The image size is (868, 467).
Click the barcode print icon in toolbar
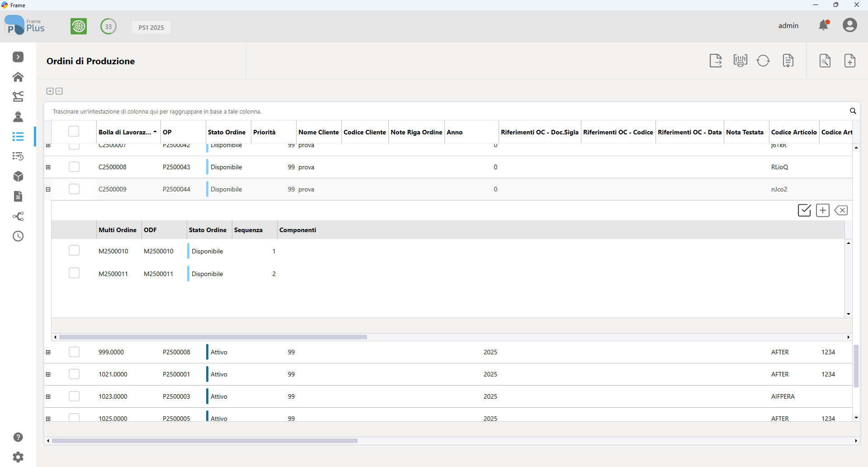pyautogui.click(x=740, y=61)
